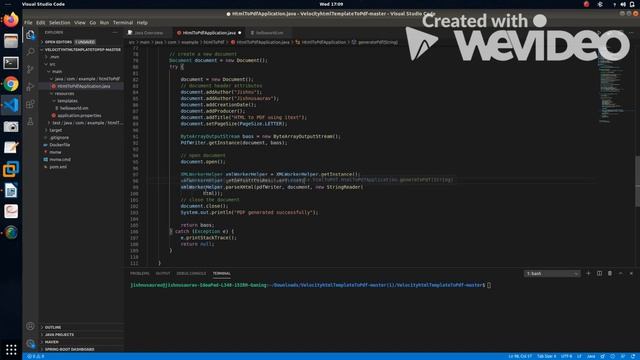Viewport: 640px width, 360px height.
Task: Change the UTF-8 encoding in the status bar
Action: (x=566, y=356)
